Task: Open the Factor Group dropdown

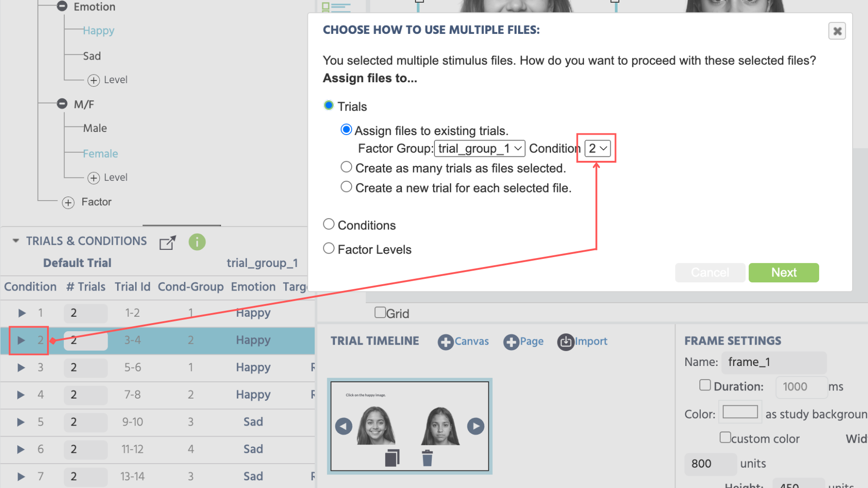Action: point(479,149)
